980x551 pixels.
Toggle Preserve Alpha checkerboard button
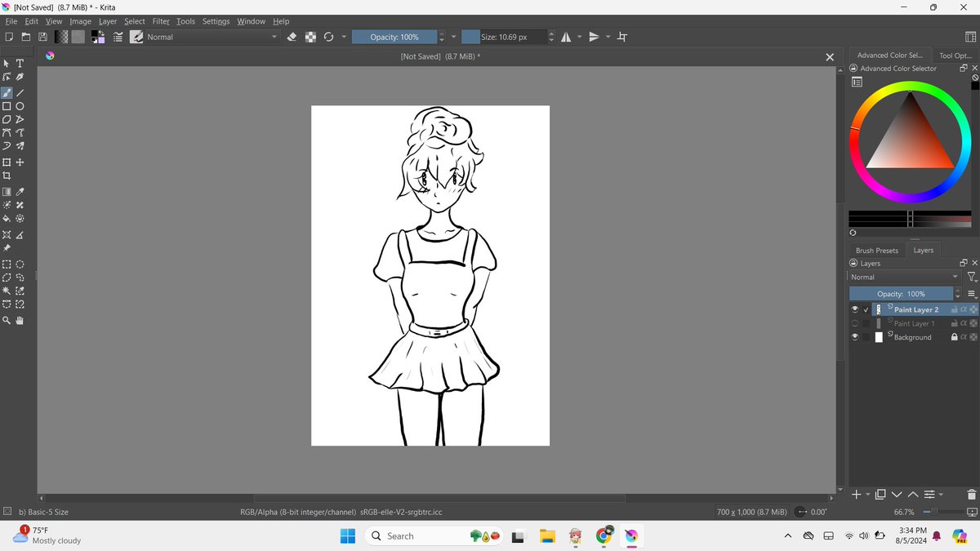pyautogui.click(x=310, y=37)
